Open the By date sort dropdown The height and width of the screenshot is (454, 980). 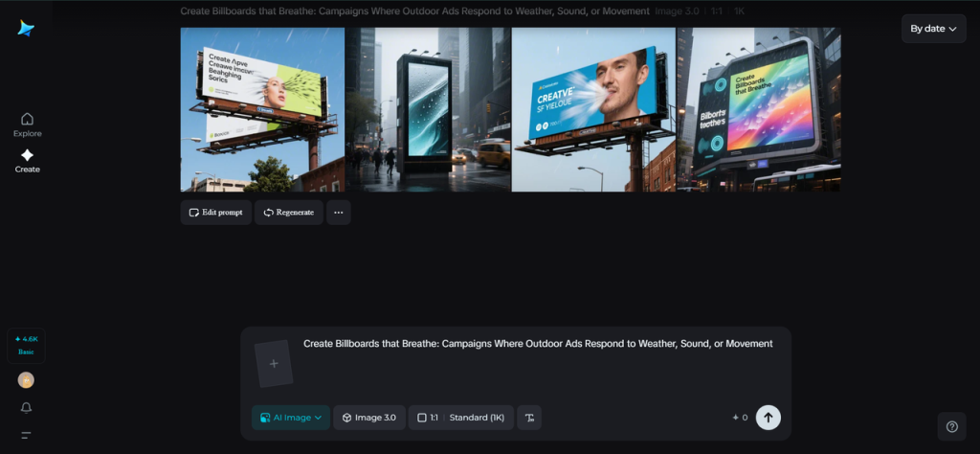(934, 29)
